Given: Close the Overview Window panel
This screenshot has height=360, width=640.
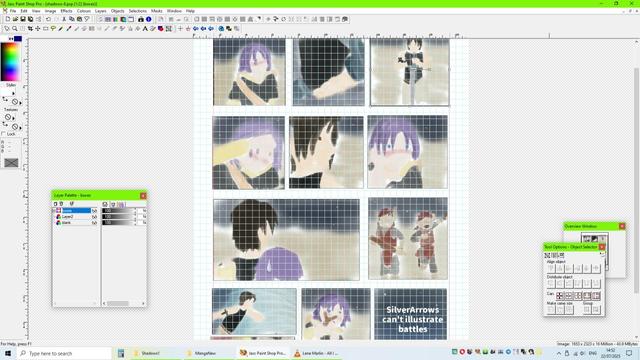Looking at the screenshot, I should pos(622,226).
